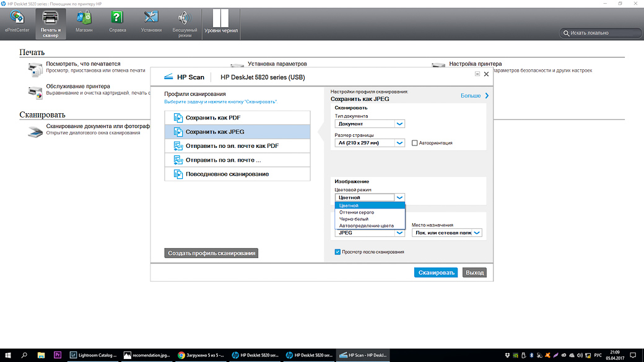Start scanning with the Сканировать button
The height and width of the screenshot is (362, 644).
436,272
